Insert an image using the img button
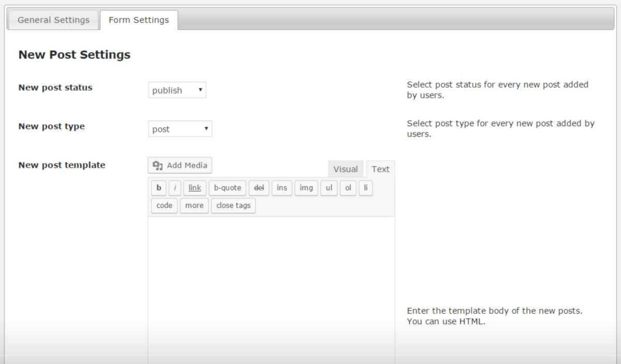Image resolution: width=621 pixels, height=364 pixels. click(306, 188)
